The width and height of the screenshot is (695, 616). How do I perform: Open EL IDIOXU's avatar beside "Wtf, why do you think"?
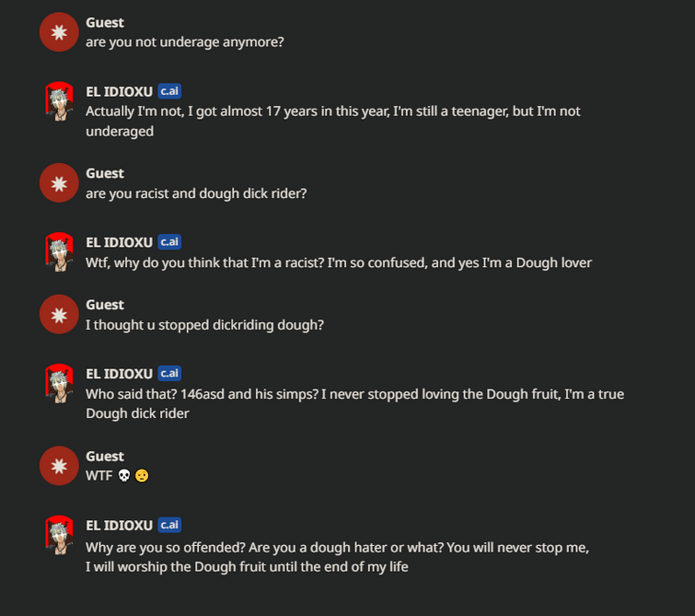pos(59,252)
